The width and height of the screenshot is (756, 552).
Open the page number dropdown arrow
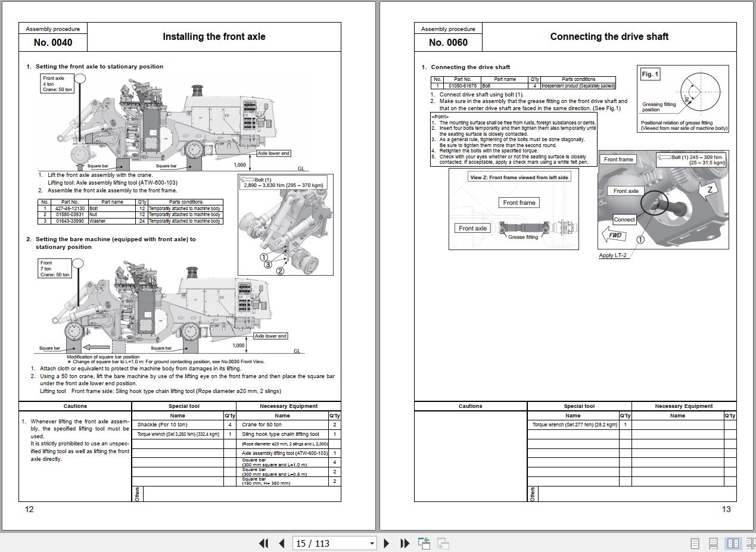(x=372, y=543)
